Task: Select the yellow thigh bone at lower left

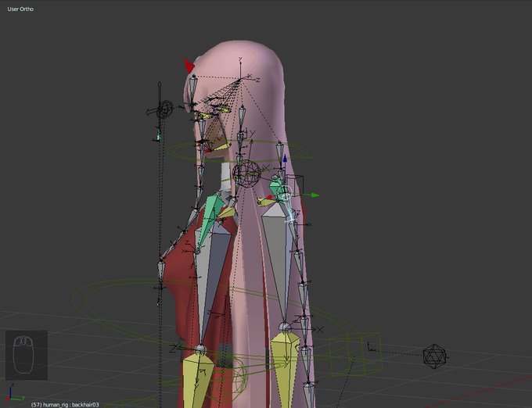Action: pyautogui.click(x=197, y=380)
